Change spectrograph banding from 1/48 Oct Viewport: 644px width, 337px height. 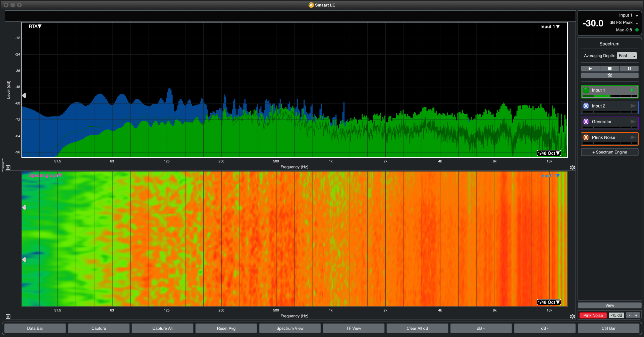point(549,302)
